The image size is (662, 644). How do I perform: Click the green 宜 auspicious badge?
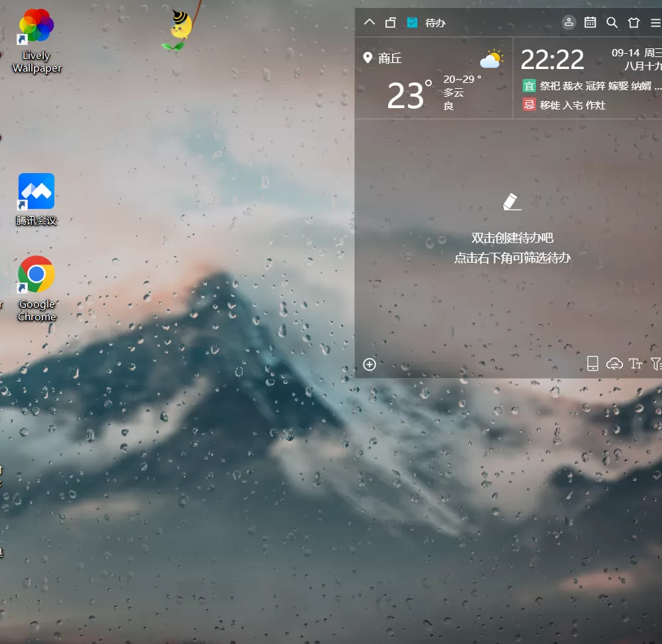coord(529,86)
